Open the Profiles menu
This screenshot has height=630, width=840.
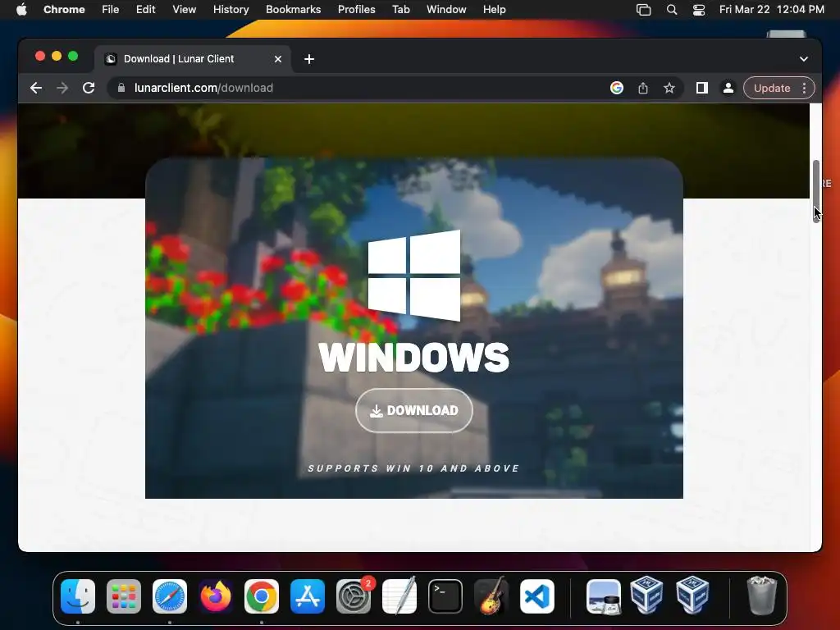tap(356, 9)
